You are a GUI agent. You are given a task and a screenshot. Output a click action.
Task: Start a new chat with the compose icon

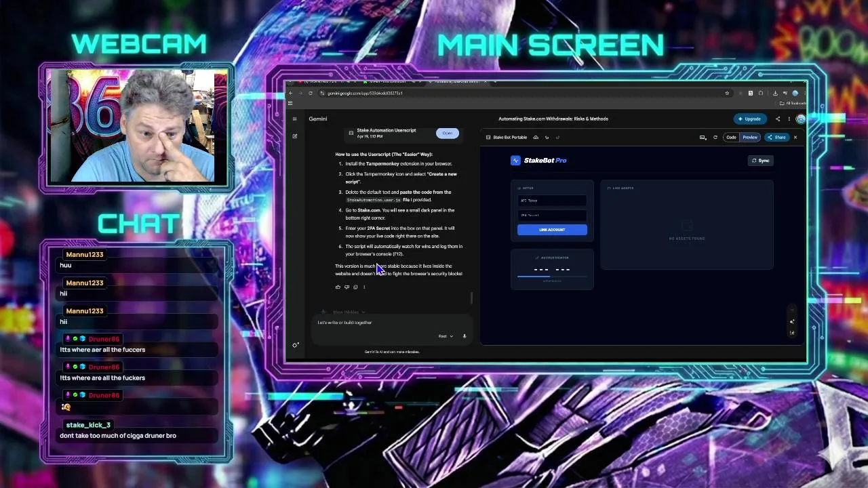294,136
